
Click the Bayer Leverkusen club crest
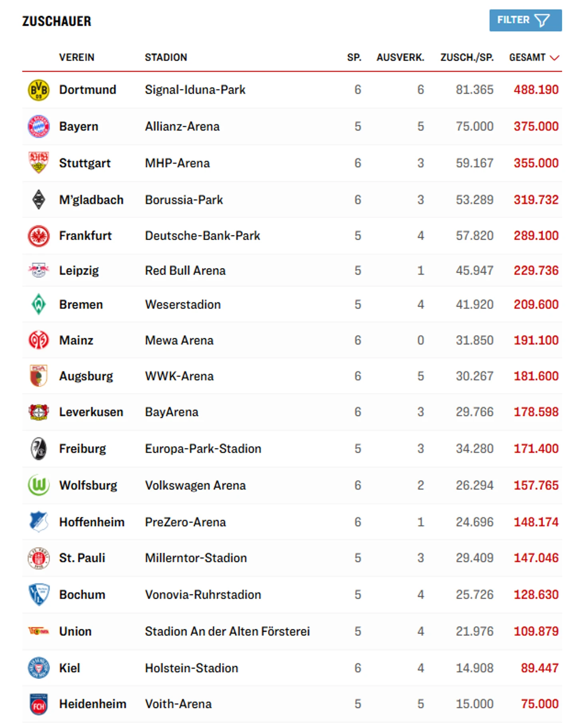click(38, 412)
